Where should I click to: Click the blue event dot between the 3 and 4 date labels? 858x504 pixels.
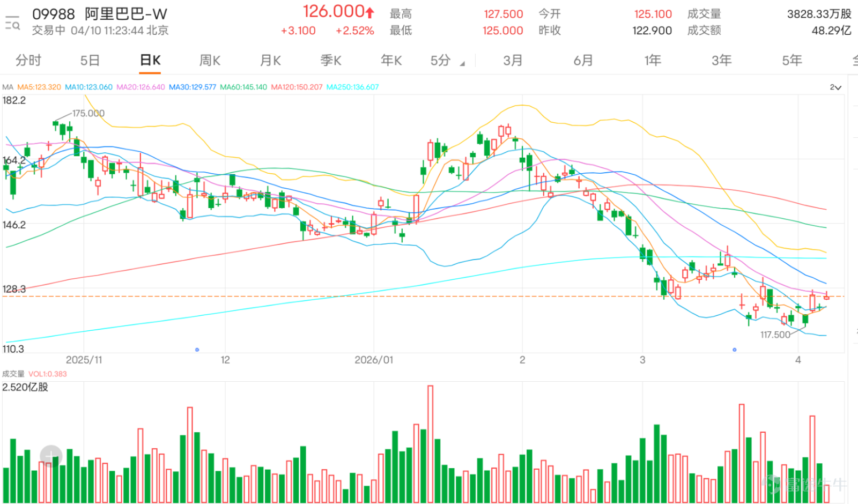735,350
